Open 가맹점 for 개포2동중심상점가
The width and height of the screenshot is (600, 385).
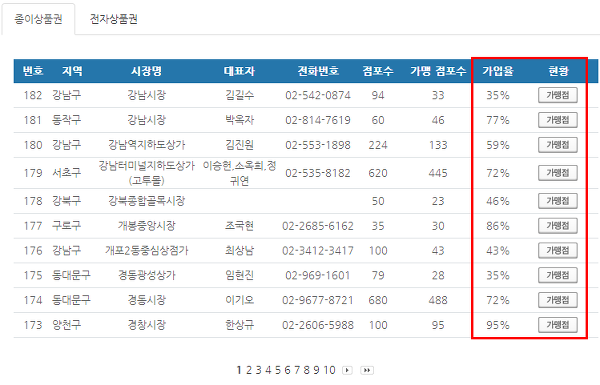point(558,251)
